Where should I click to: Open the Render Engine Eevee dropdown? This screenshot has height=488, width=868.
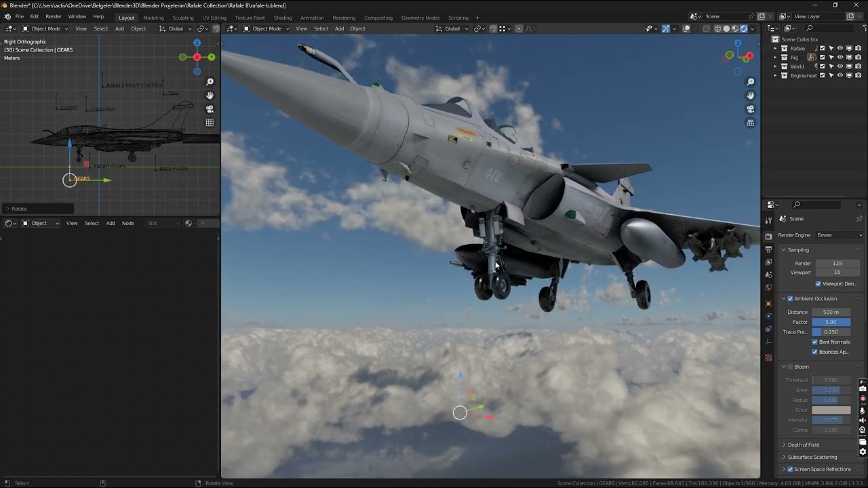[x=840, y=235]
